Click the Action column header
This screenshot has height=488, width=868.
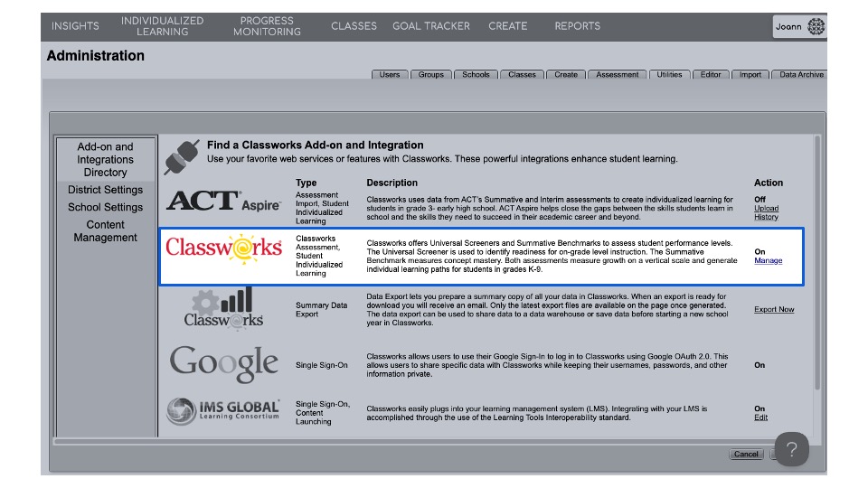tap(769, 183)
